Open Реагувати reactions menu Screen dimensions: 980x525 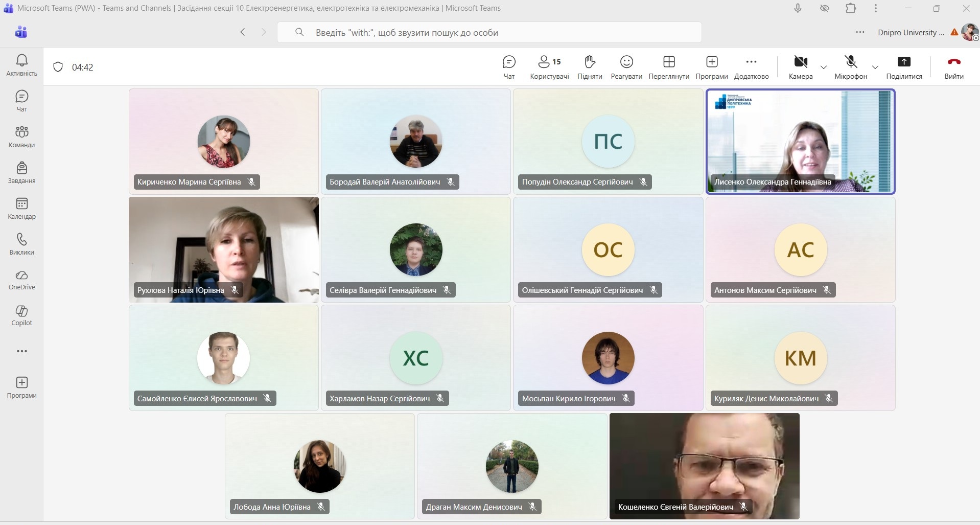[626, 67]
